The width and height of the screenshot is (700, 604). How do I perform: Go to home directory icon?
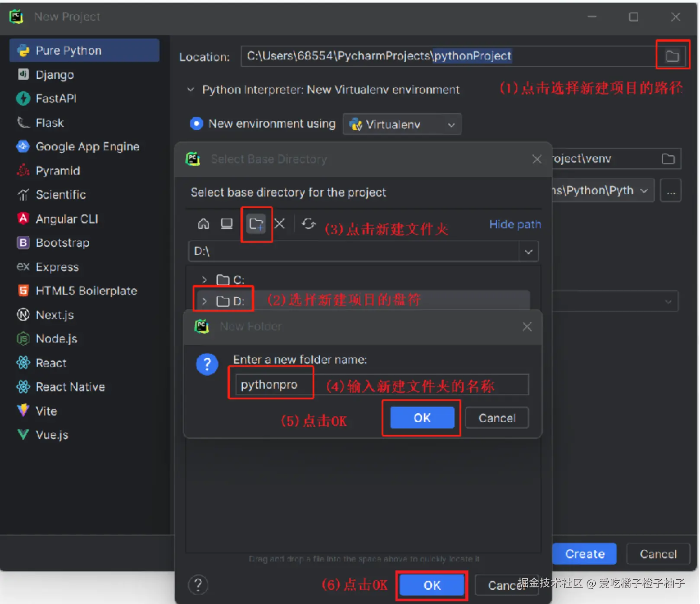[x=203, y=224]
